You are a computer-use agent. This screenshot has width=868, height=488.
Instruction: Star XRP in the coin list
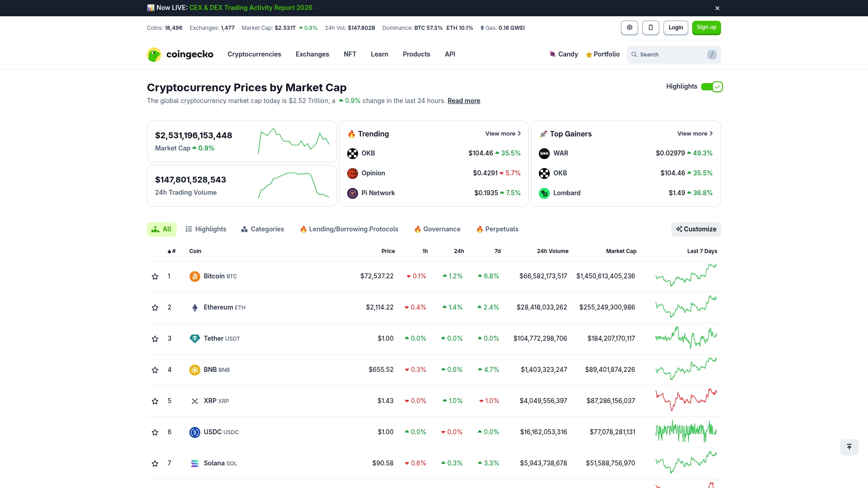155,401
